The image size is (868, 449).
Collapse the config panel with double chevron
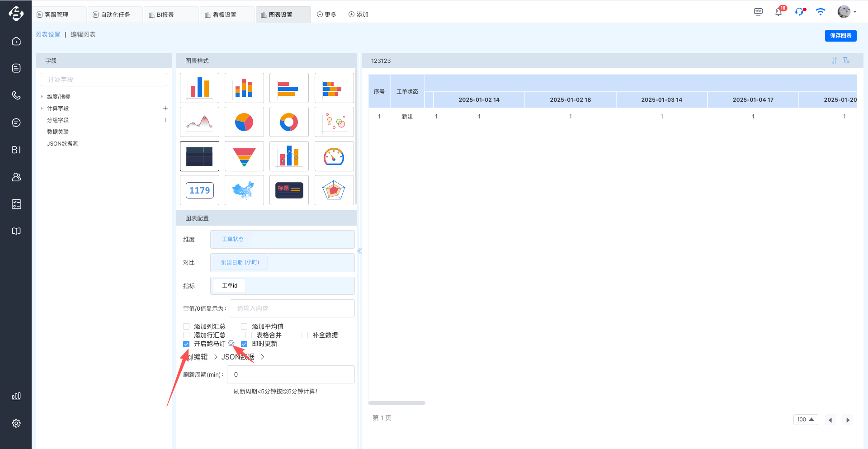coord(359,251)
